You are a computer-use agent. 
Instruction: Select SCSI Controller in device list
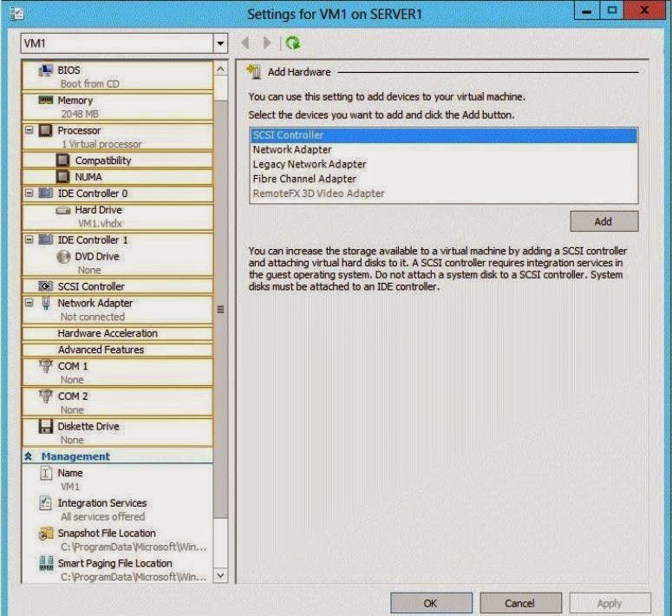pos(444,135)
